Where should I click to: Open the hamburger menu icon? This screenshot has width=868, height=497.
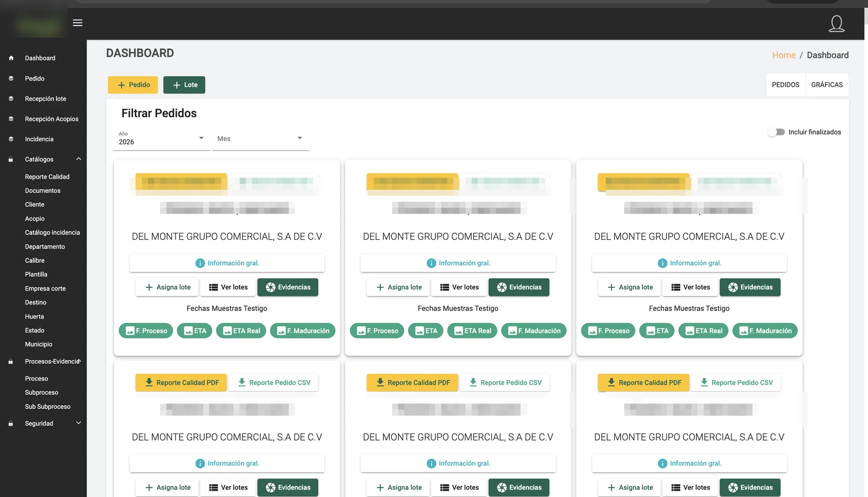(78, 23)
